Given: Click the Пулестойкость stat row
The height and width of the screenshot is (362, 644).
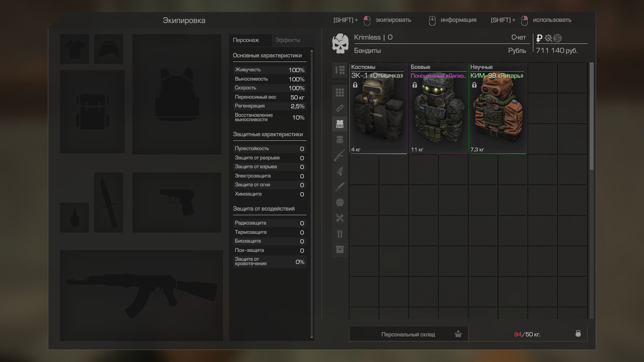Looking at the screenshot, I should (x=269, y=149).
